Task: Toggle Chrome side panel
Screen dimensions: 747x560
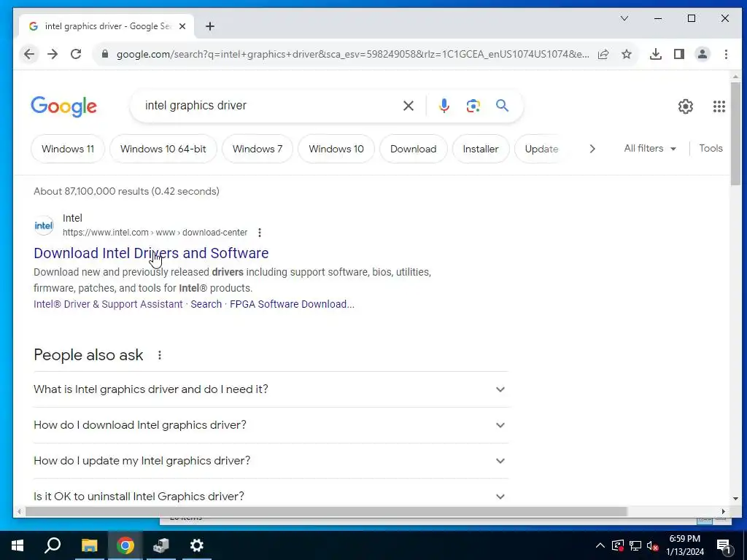Action: point(679,54)
